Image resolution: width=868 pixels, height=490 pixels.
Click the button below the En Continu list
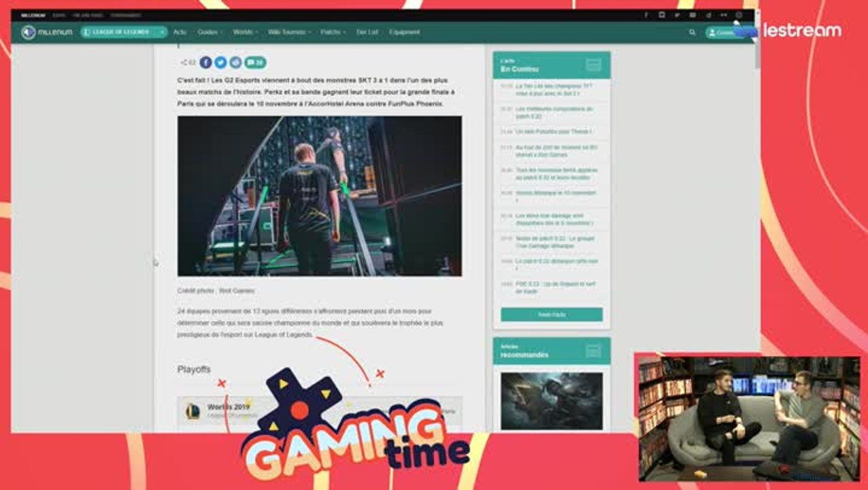tap(552, 314)
